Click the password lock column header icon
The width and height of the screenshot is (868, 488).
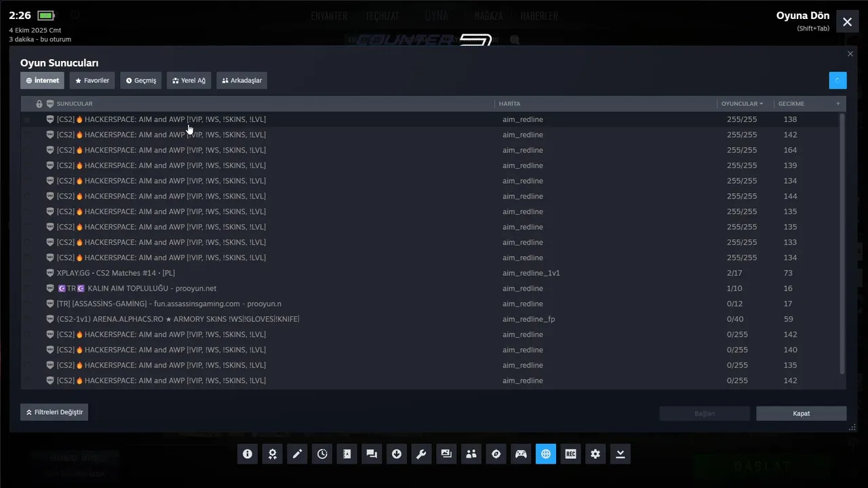pyautogui.click(x=39, y=104)
